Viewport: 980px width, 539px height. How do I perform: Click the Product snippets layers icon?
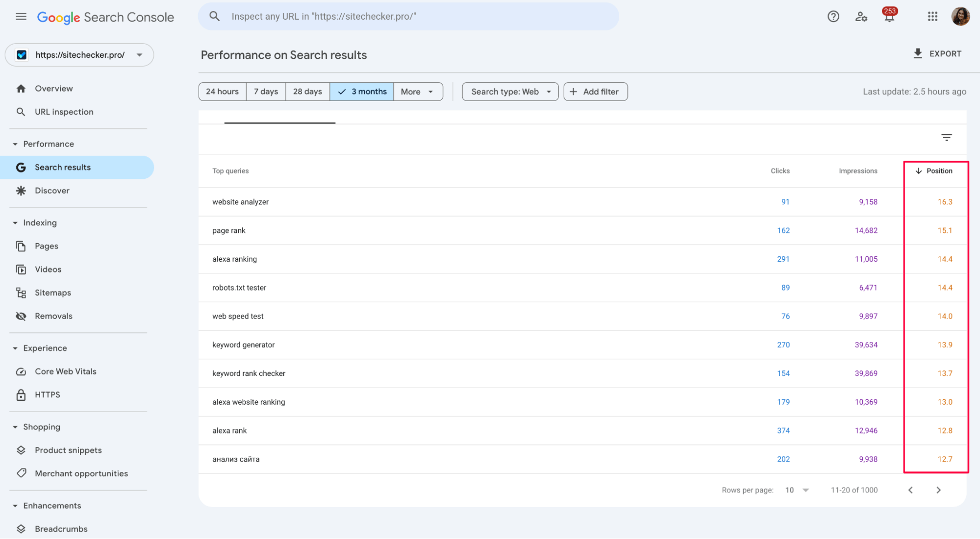pyautogui.click(x=21, y=450)
